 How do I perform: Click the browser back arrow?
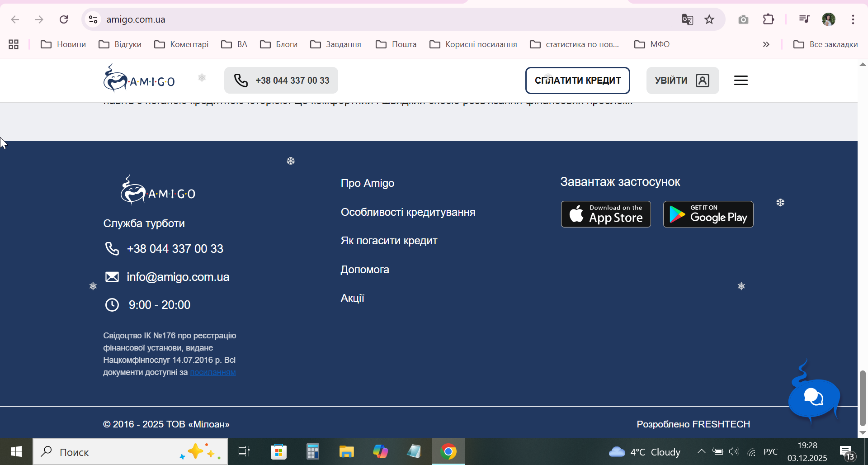click(x=15, y=19)
